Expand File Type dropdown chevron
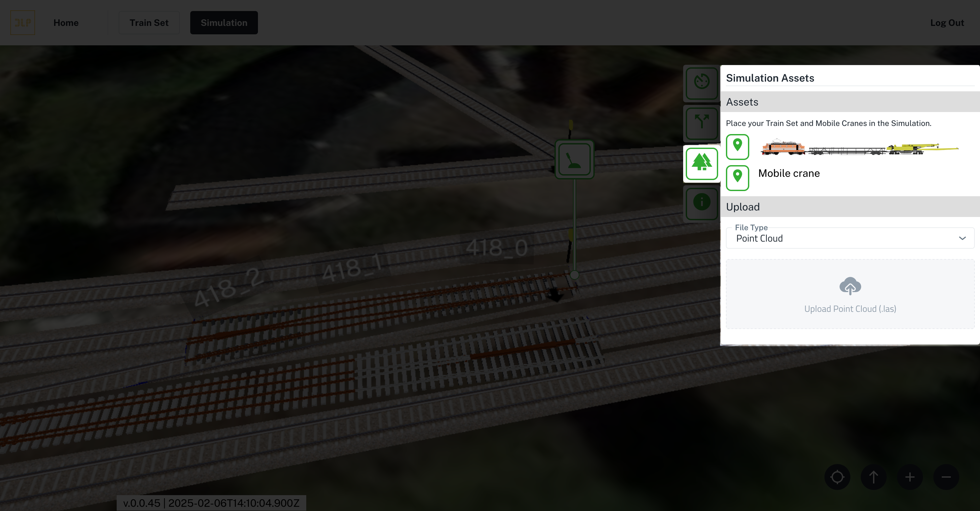This screenshot has width=980, height=511. pos(962,238)
